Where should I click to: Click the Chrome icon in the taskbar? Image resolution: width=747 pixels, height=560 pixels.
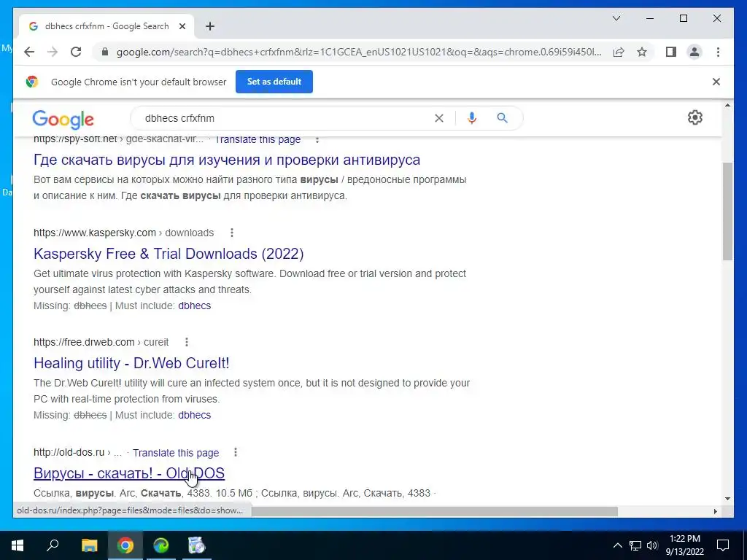125,545
